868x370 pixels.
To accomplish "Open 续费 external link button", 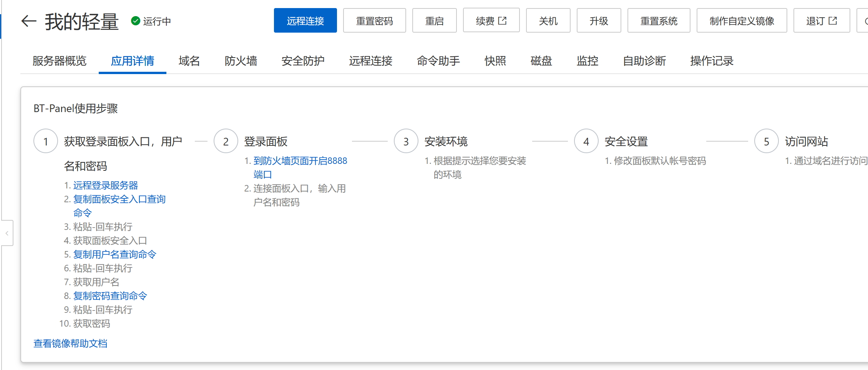I will [x=491, y=21].
